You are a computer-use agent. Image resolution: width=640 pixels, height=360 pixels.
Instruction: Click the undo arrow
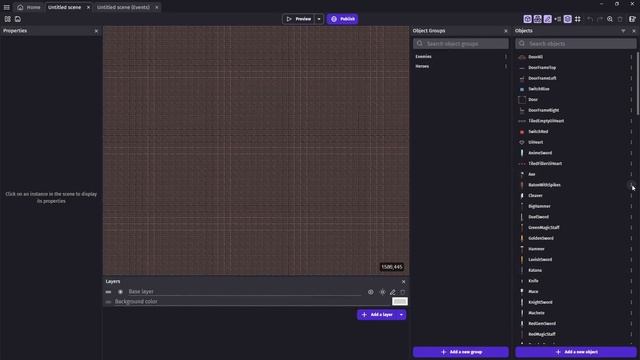(x=590, y=19)
